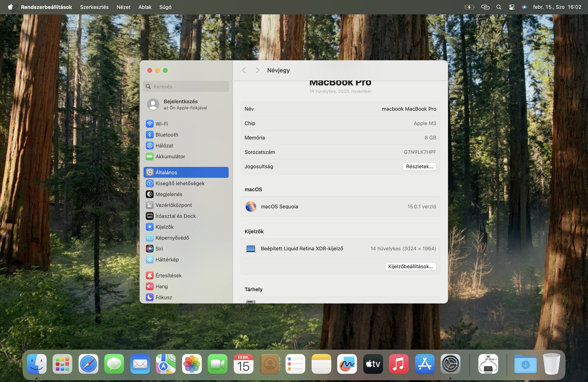Screen dimensions: 588x382
Task: Open Music from the Dock
Action: click(x=399, y=364)
